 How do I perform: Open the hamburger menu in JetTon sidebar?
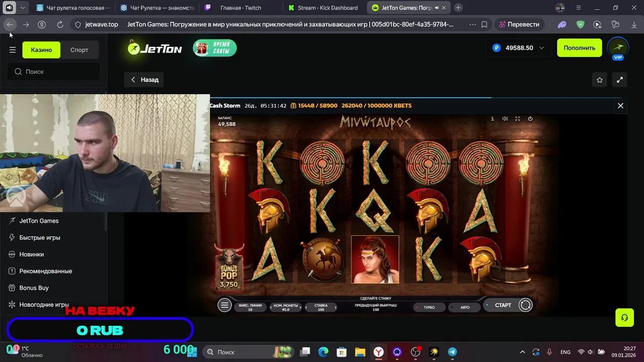[13, 50]
